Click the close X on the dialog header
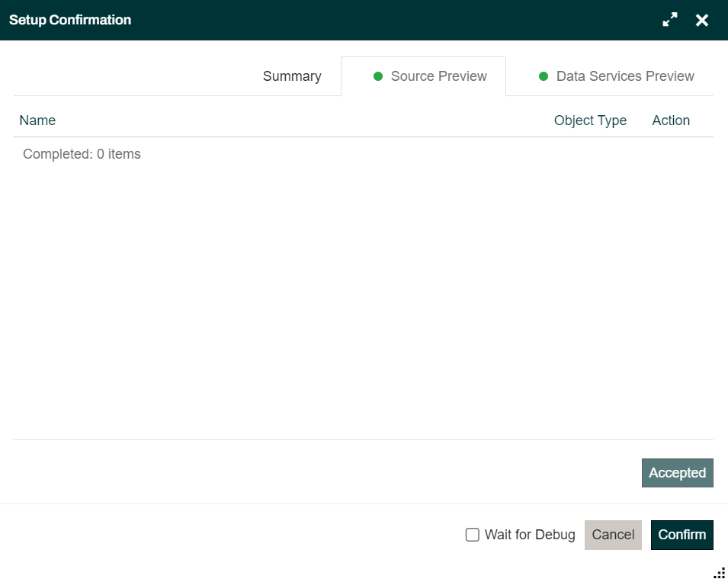The height and width of the screenshot is (582, 728). tap(701, 20)
